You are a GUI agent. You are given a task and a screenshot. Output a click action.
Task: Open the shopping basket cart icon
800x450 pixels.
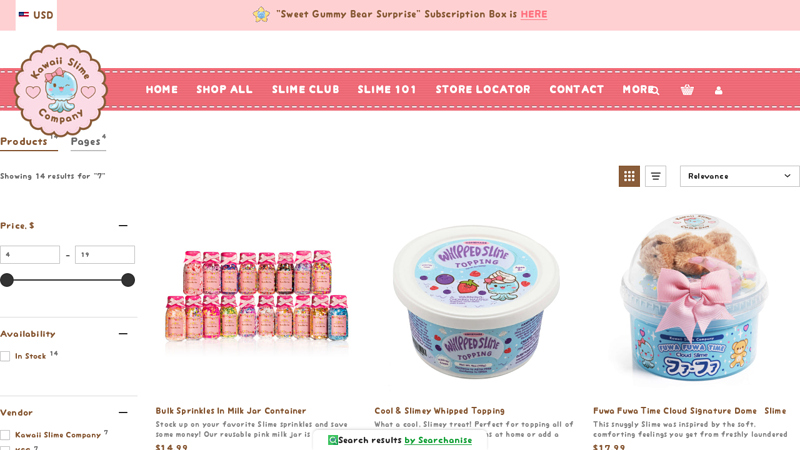click(687, 90)
